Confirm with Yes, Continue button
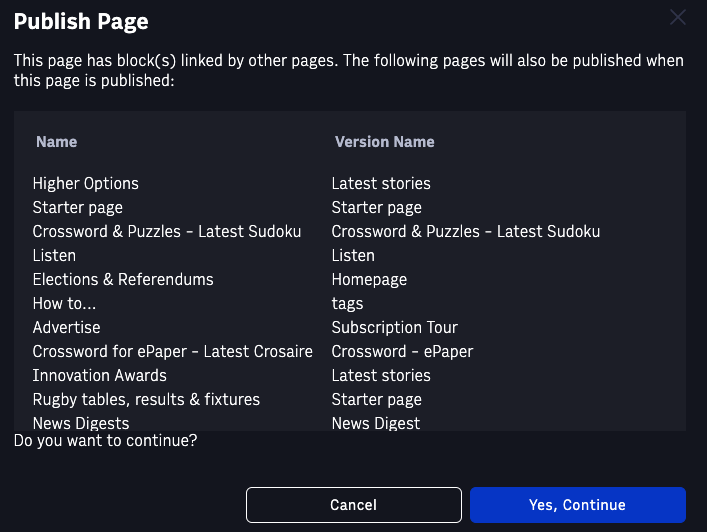 pyautogui.click(x=578, y=505)
